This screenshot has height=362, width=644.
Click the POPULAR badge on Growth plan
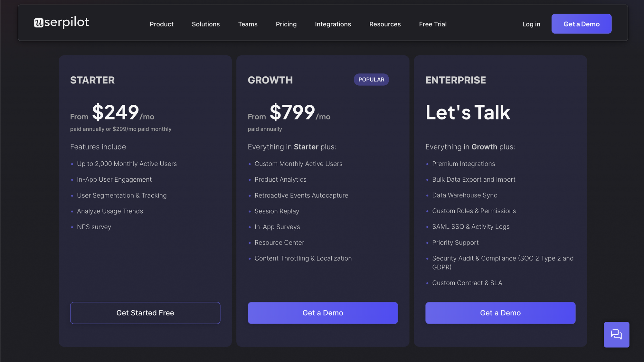[x=371, y=79]
